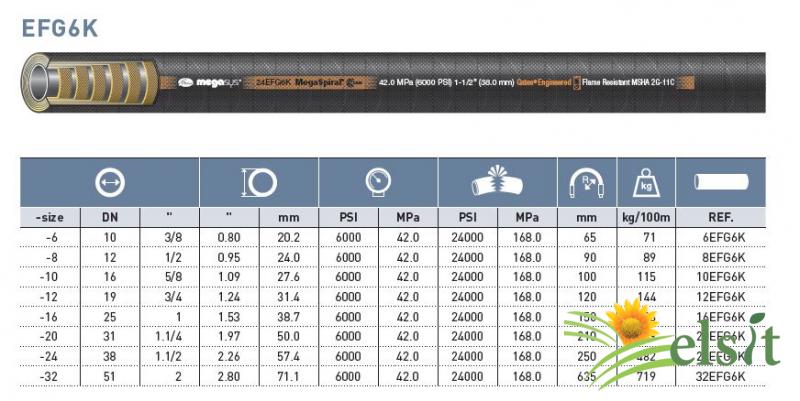Image resolution: width=800 pixels, height=401 pixels.
Task: Select the burst pressure hose icon
Action: (x=497, y=182)
